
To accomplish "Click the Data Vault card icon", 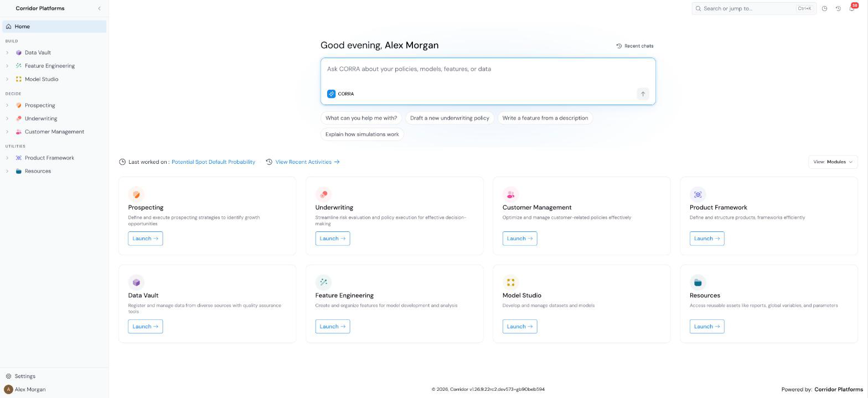I will tap(136, 282).
